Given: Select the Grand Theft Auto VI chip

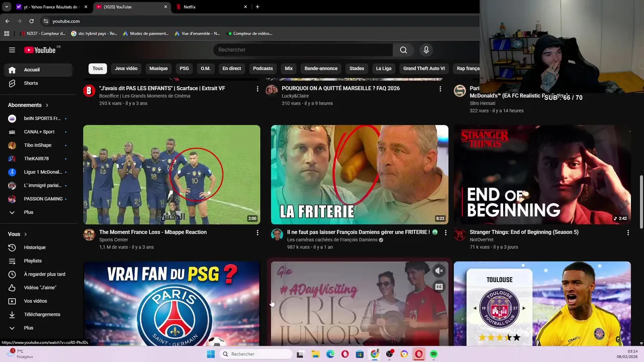Looking at the screenshot, I should (x=424, y=68).
